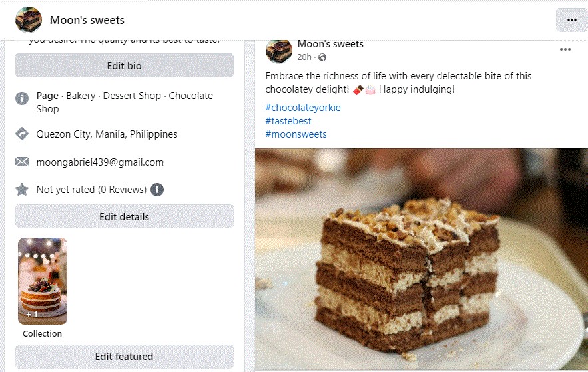Click the reviews info circle icon
Viewport: 588px width, 372px height.
click(157, 190)
